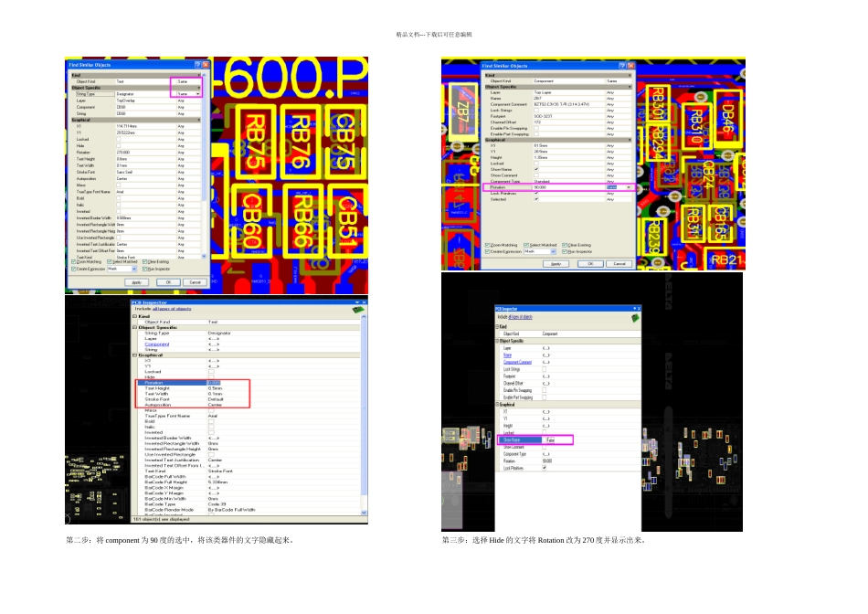Click Layer TopOverlay value in Text-kind dialog
The width and height of the screenshot is (868, 614).
(125, 101)
